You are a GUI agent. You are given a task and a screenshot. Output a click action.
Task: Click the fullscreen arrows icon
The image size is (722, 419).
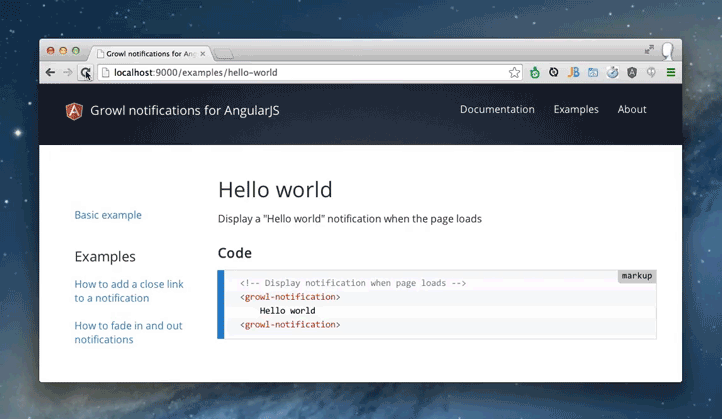649,49
